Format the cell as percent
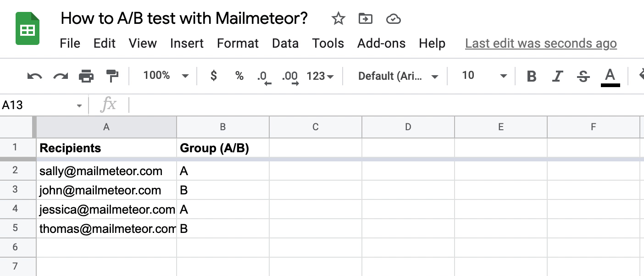 [239, 76]
